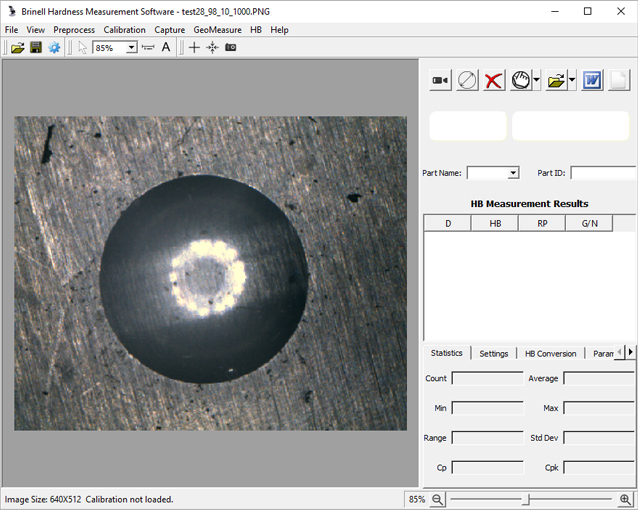Expand the arrow beside the yellow folder button
The image size is (640, 510).
pos(572,81)
